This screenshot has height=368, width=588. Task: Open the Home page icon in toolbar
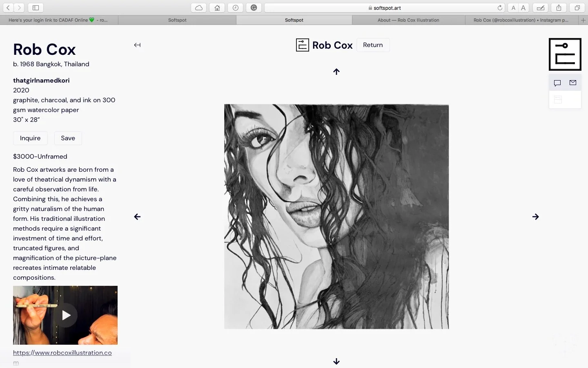tap(217, 8)
